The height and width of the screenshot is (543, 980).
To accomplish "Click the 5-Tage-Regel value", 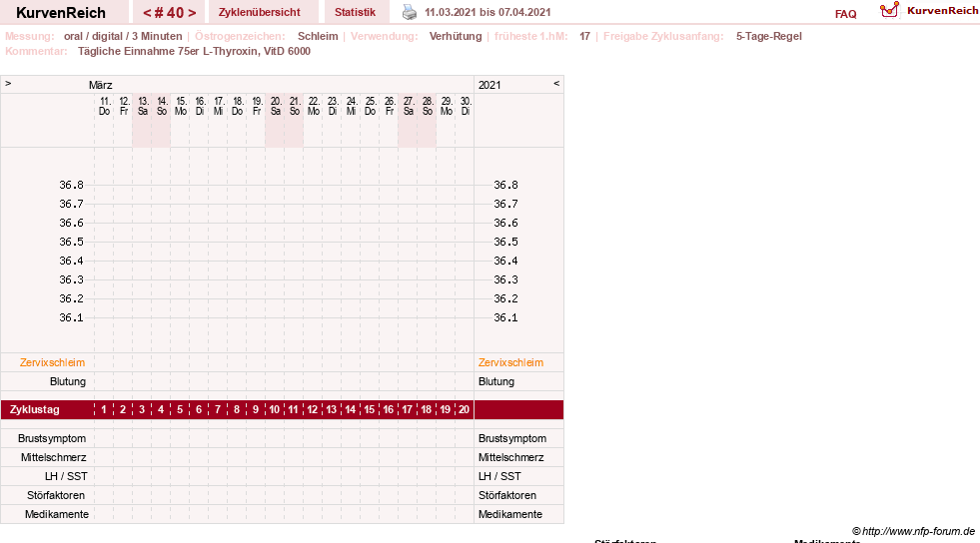I will coord(769,36).
